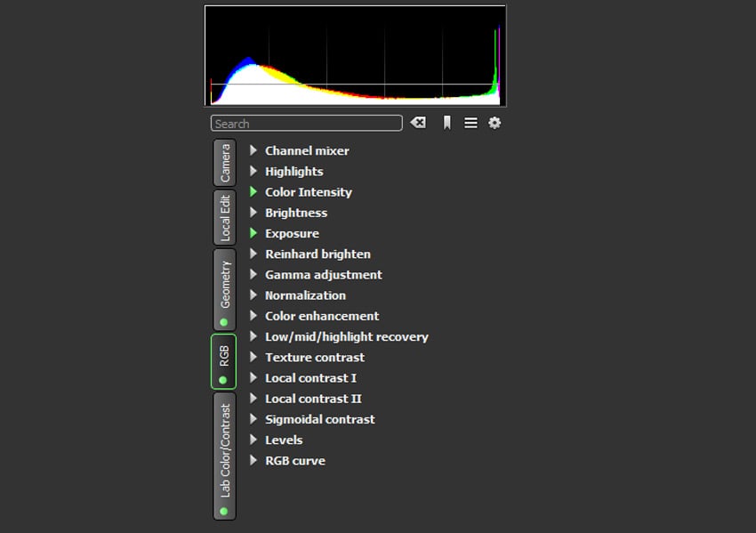Select the RGB tab
756x533 pixels.
pos(224,362)
